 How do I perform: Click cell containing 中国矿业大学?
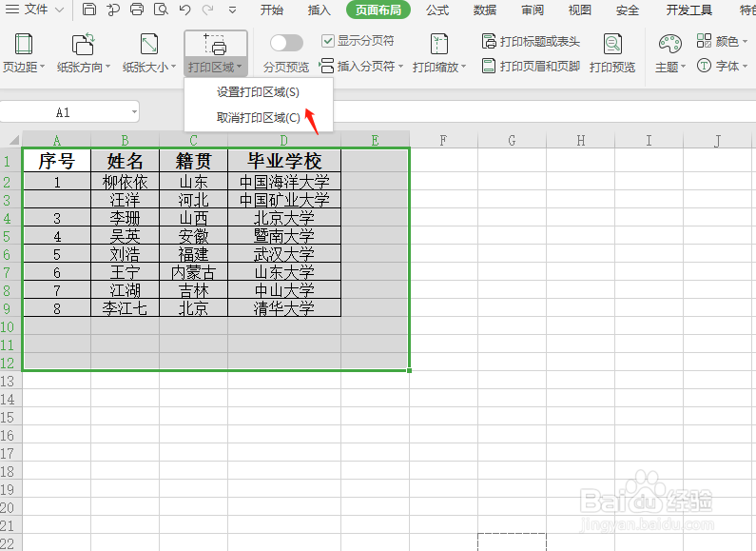point(284,200)
